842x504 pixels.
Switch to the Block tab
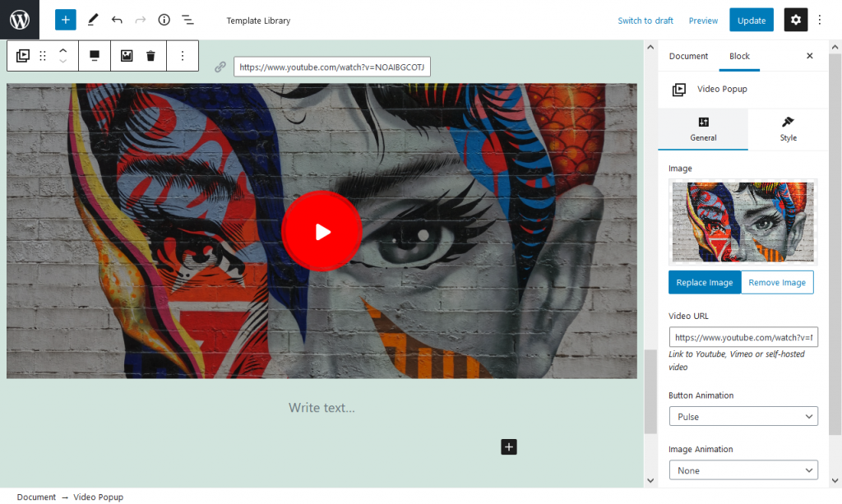click(x=739, y=56)
